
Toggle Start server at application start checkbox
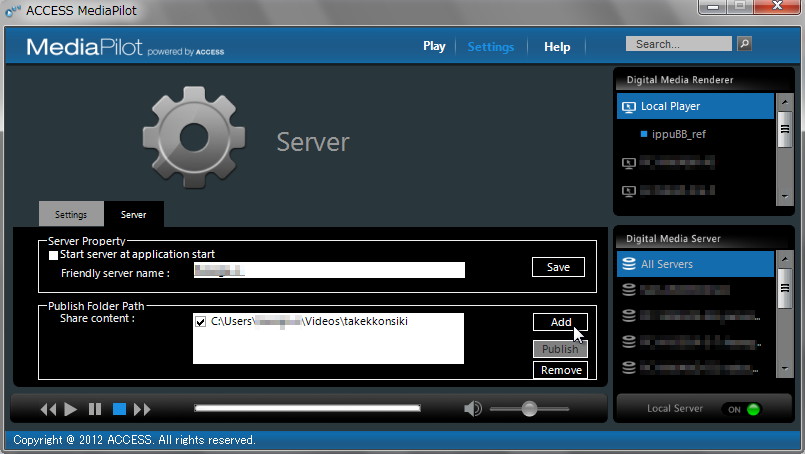point(53,255)
